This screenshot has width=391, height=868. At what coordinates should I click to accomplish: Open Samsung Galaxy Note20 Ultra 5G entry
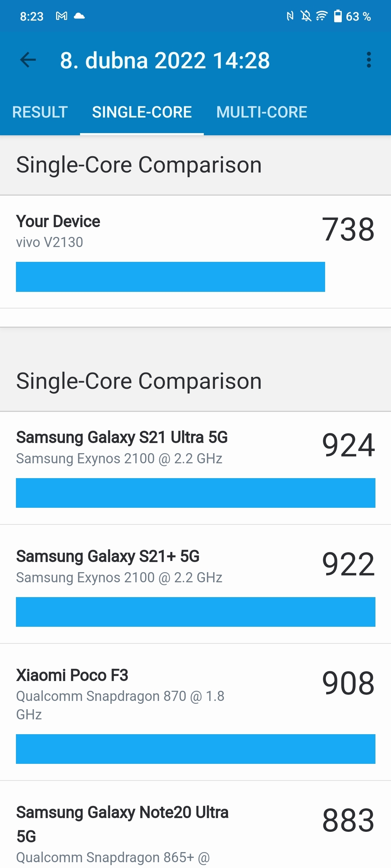[195, 825]
